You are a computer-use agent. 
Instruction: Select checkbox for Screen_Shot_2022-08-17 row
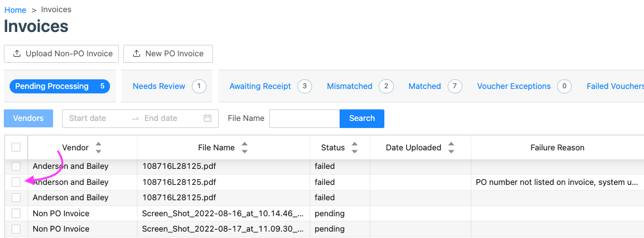(16, 229)
